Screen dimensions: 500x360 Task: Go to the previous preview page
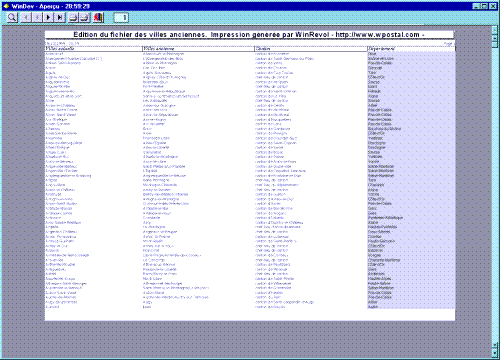(x=37, y=17)
